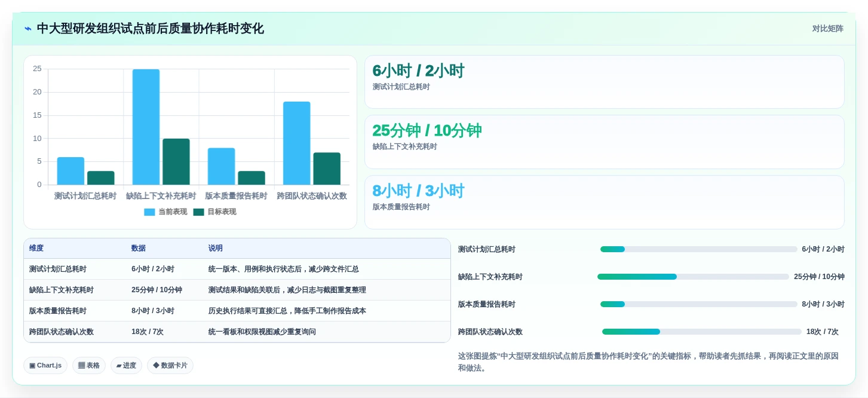The width and height of the screenshot is (868, 398).
Task: Click the Chart.js tag chip
Action: point(45,366)
